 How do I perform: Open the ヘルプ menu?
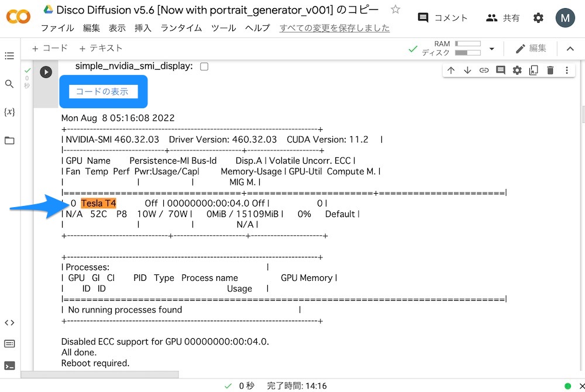click(257, 28)
